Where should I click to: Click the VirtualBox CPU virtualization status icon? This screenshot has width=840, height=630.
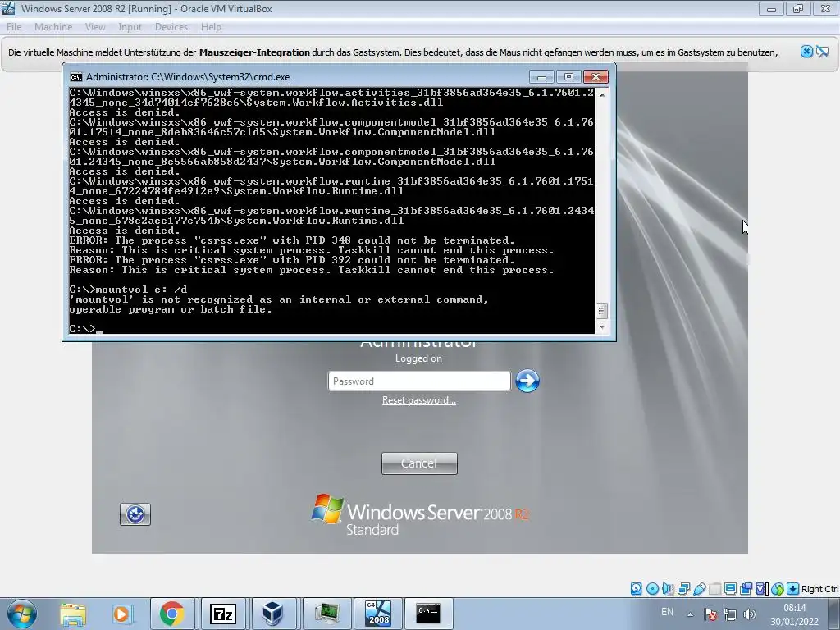click(761, 589)
